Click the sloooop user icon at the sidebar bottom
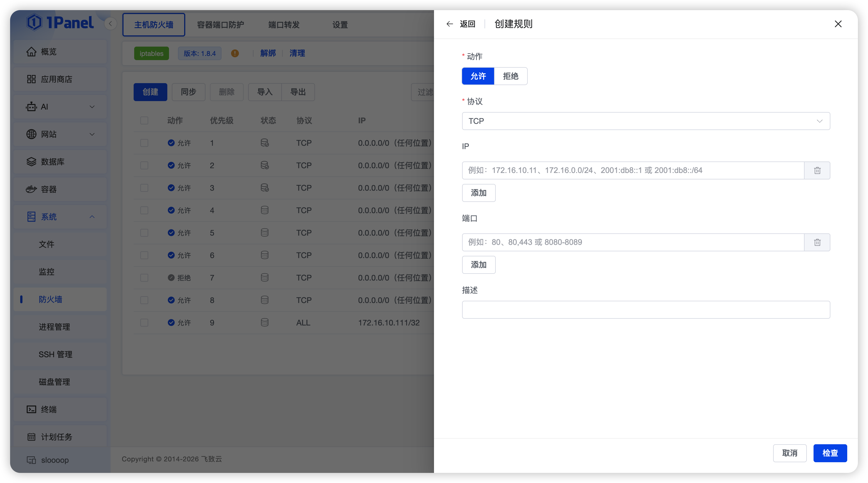Viewport: 868px width, 483px height. pyautogui.click(x=31, y=460)
